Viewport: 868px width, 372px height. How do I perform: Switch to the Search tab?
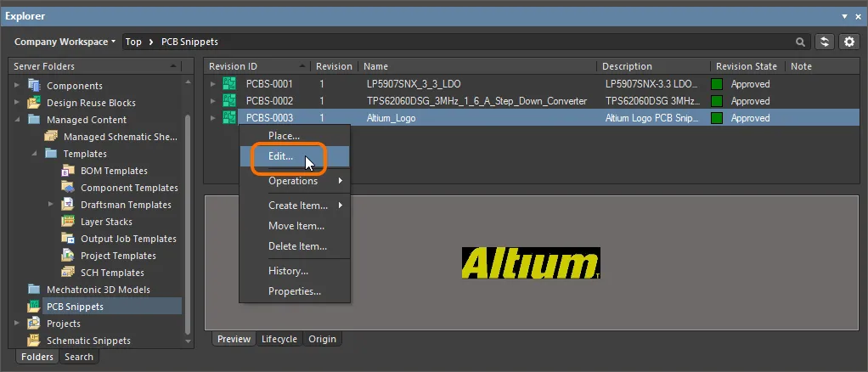[x=79, y=357]
